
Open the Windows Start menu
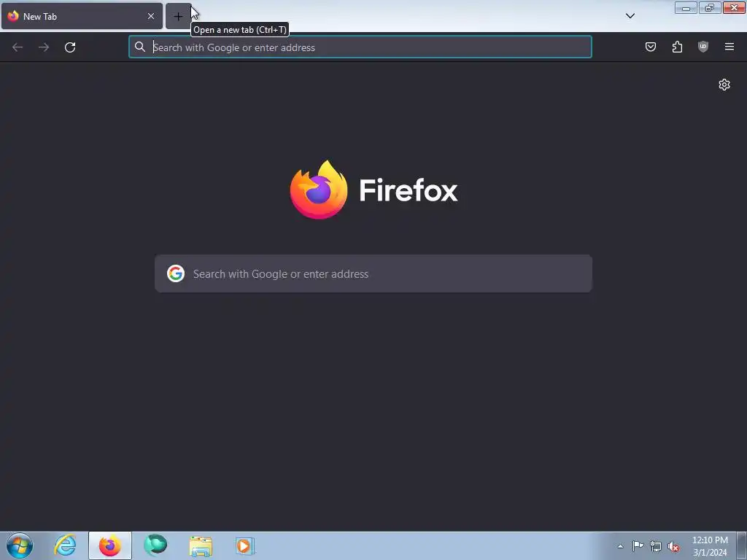pos(20,545)
